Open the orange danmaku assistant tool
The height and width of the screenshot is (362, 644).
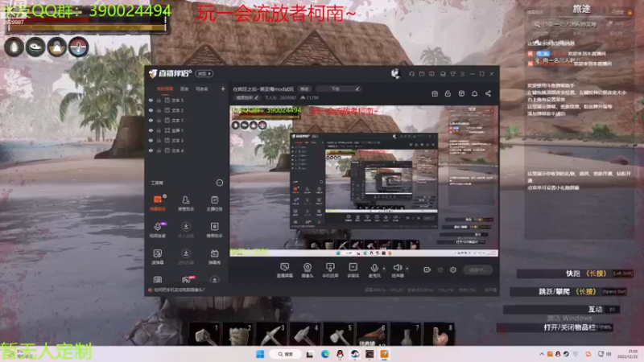158,203
